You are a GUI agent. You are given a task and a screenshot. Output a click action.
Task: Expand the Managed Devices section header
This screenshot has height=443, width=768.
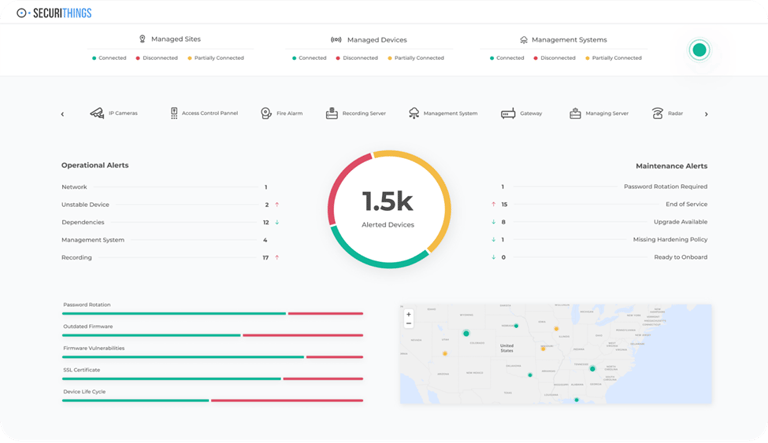(369, 40)
